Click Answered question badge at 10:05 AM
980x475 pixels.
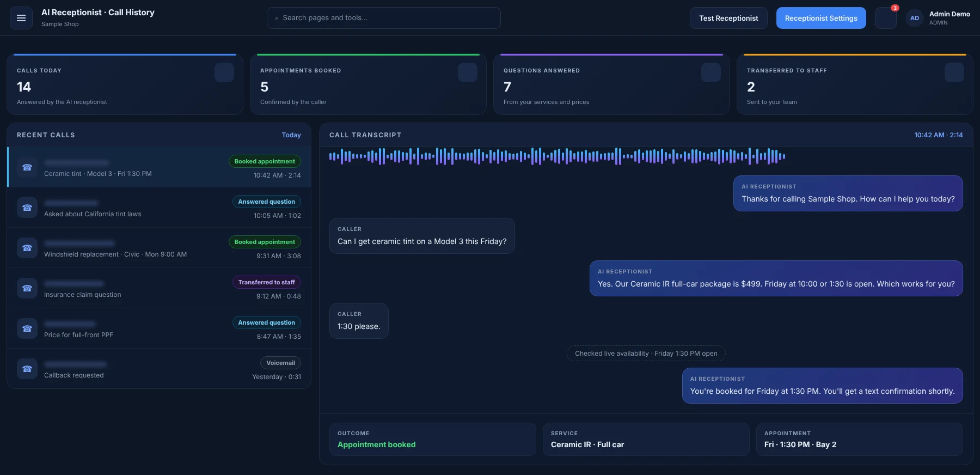click(x=267, y=202)
